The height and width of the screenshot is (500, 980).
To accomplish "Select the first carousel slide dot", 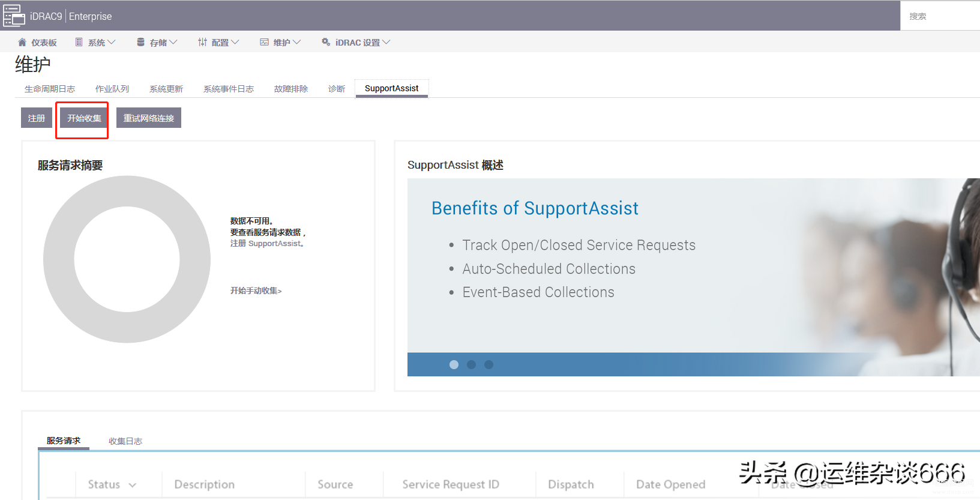I will (x=454, y=364).
